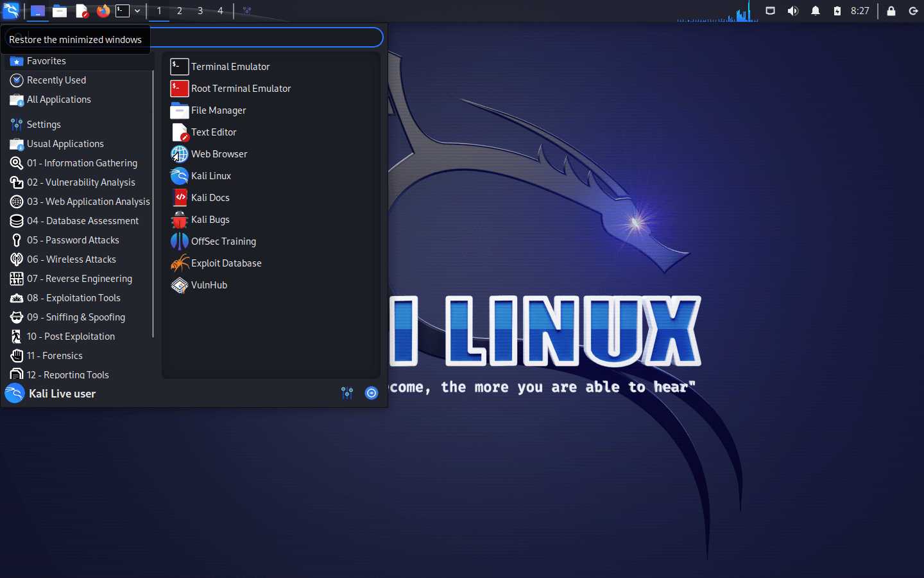Click the display tray icon
The height and width of the screenshot is (578, 924).
click(x=771, y=11)
